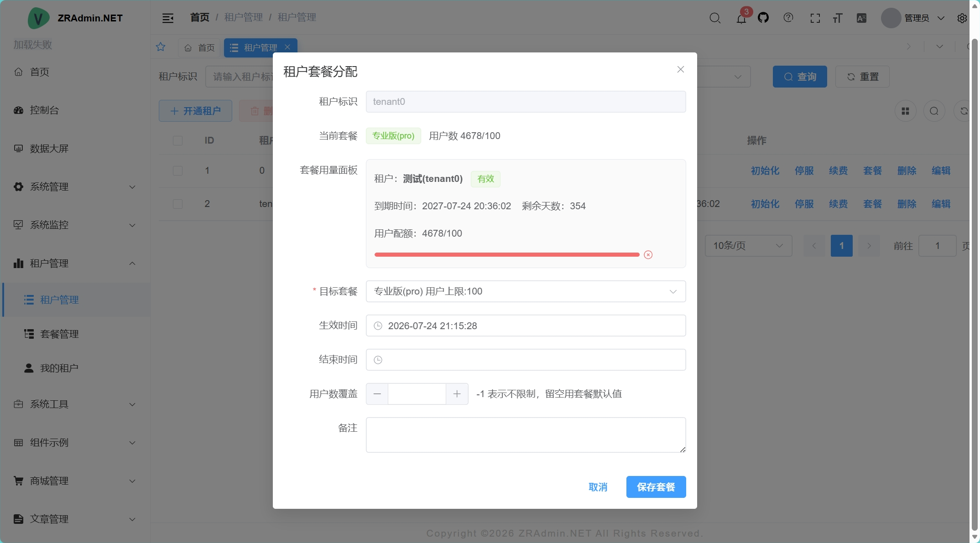The height and width of the screenshot is (543, 980).
Task: Click 续费 in row ID 1
Action: tap(838, 171)
